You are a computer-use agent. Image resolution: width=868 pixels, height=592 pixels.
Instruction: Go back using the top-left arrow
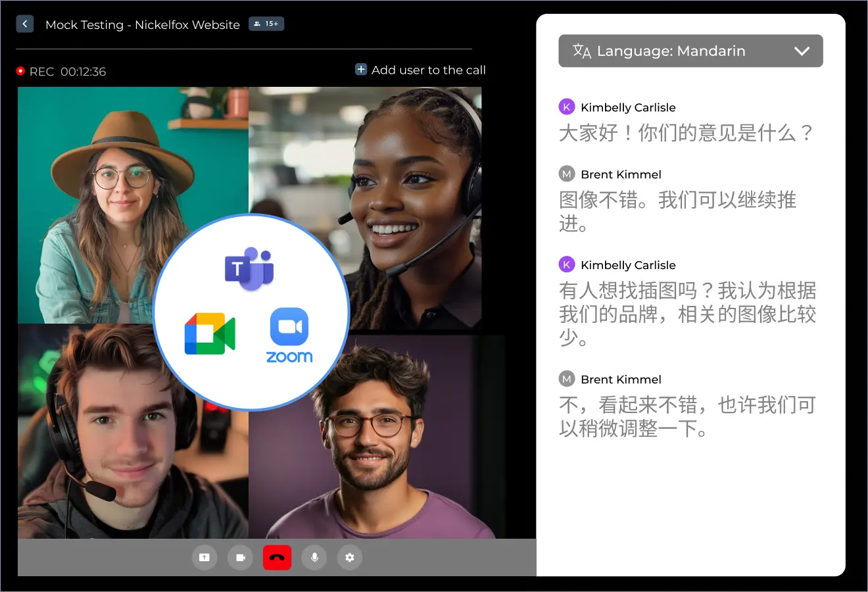pos(24,24)
